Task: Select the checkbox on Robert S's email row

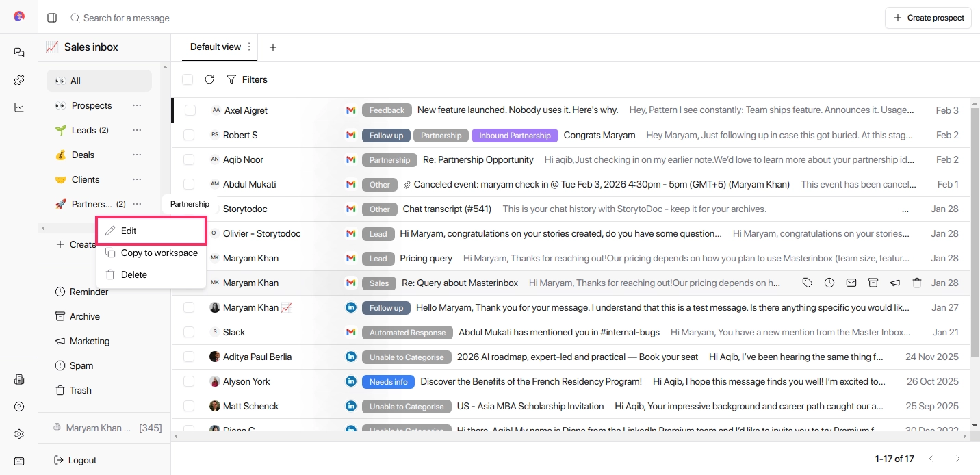Action: 188,135
